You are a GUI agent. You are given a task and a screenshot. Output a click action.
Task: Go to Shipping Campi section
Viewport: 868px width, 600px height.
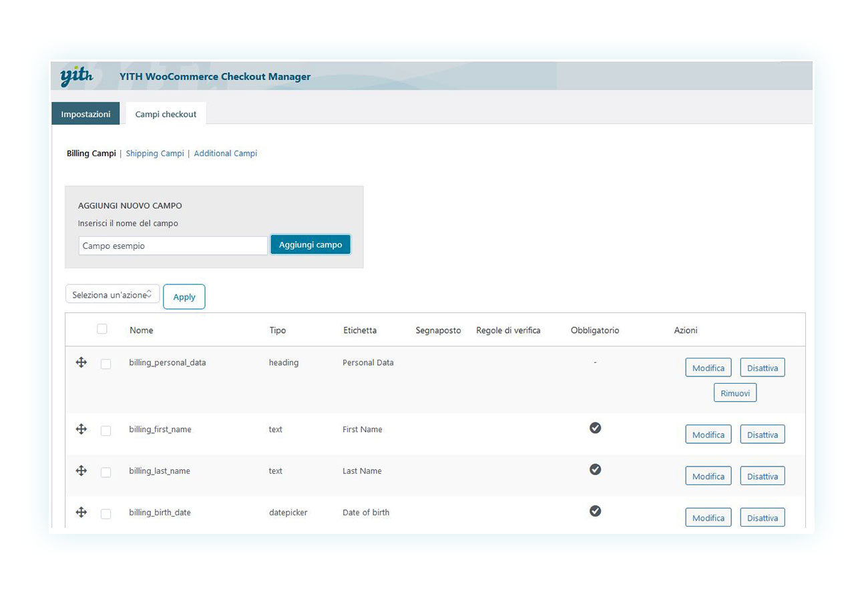(155, 154)
